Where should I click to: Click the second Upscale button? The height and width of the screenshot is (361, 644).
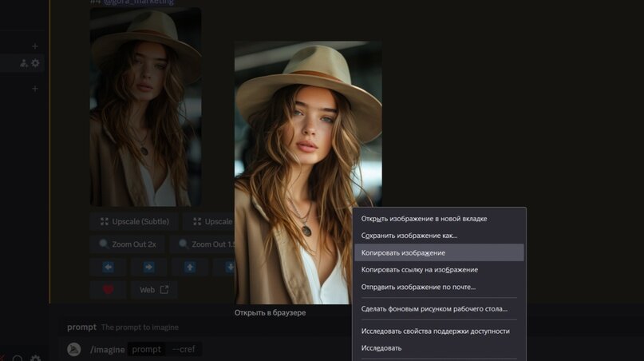(209, 221)
